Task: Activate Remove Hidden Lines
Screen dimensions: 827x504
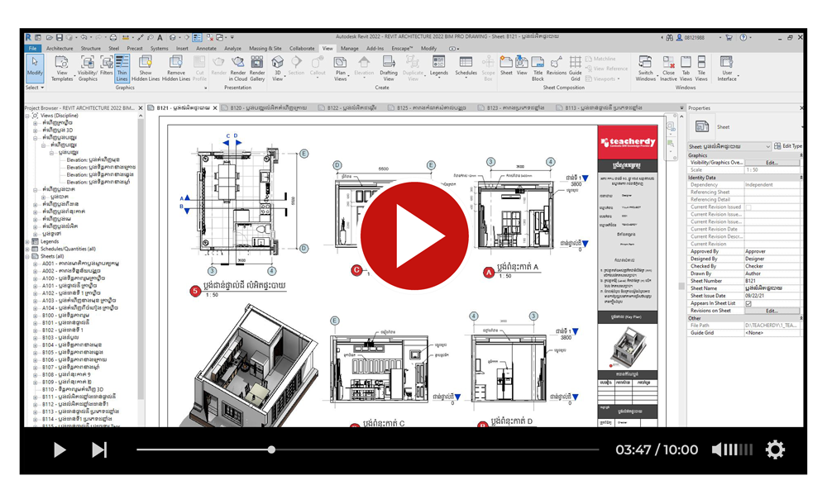Action: click(176, 69)
